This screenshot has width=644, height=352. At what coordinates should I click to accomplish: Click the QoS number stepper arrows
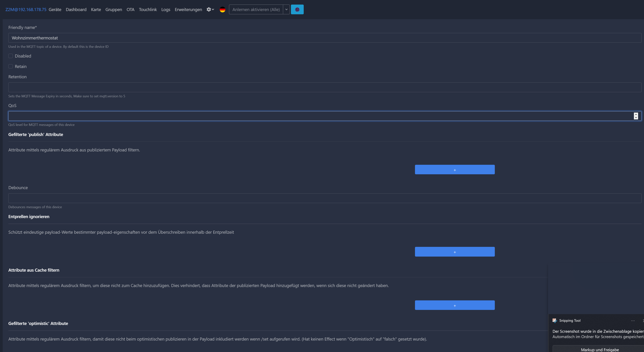coord(636,116)
